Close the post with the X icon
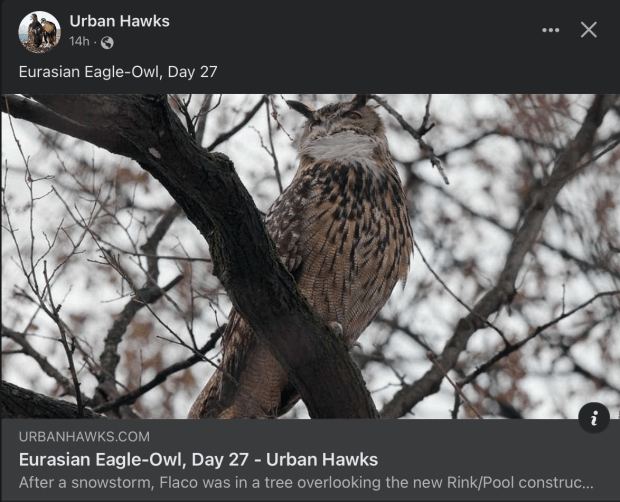Screen dimensions: 620x502 (x=588, y=30)
